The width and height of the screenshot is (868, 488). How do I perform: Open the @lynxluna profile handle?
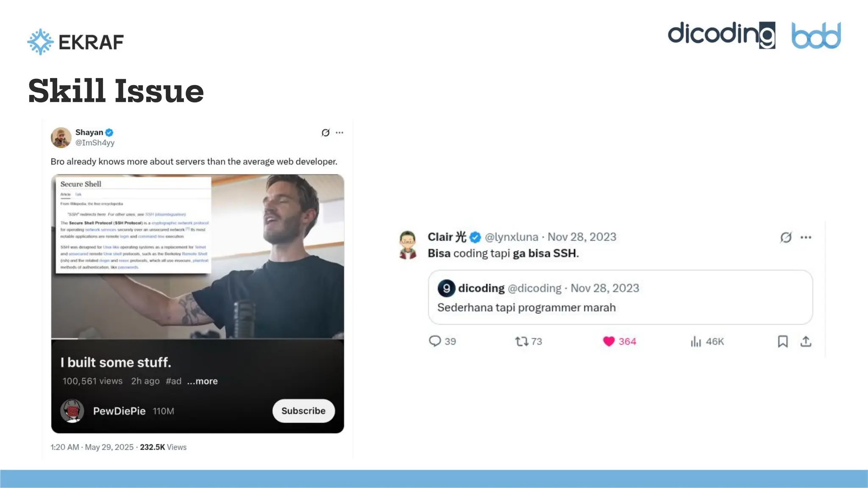point(512,237)
